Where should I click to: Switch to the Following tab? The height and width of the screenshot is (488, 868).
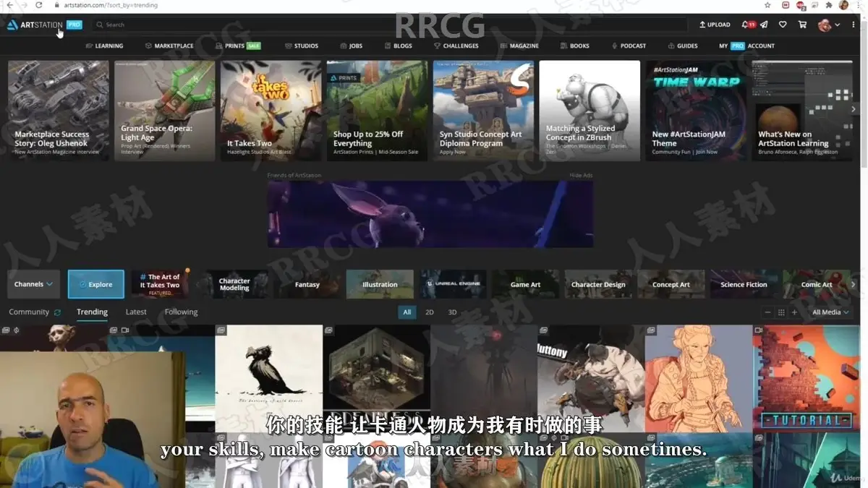[x=181, y=312]
